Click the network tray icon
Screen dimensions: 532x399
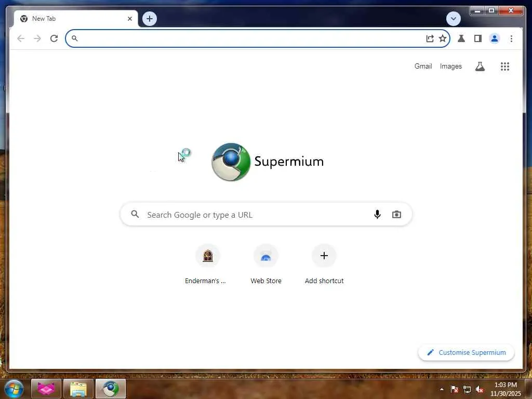[467, 389]
